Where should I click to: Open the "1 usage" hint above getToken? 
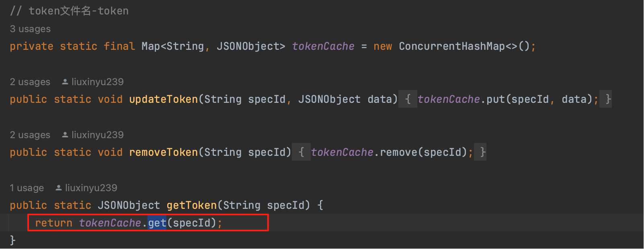click(27, 188)
